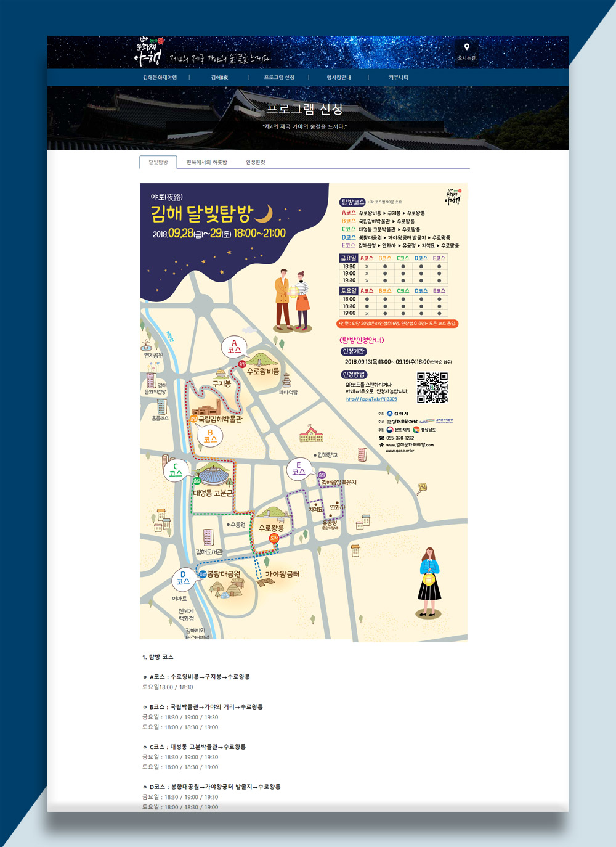
Task: Open the 김해문화재야행 menu item
Action: tap(160, 78)
